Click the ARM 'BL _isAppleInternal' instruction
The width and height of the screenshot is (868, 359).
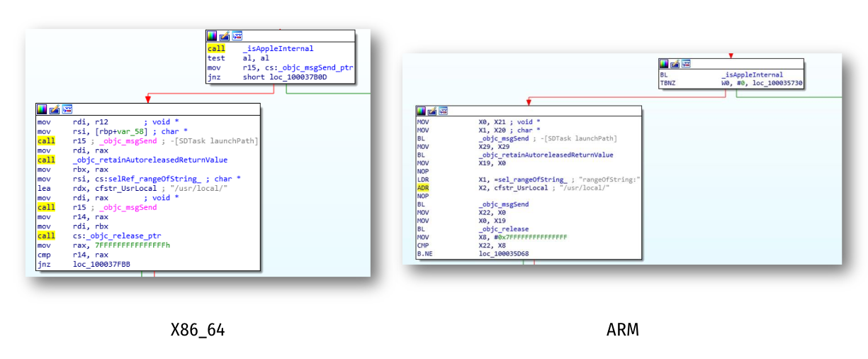click(721, 74)
